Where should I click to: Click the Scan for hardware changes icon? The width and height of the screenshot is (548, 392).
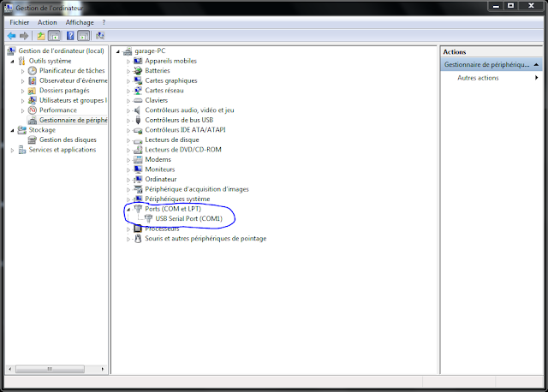tap(100, 36)
